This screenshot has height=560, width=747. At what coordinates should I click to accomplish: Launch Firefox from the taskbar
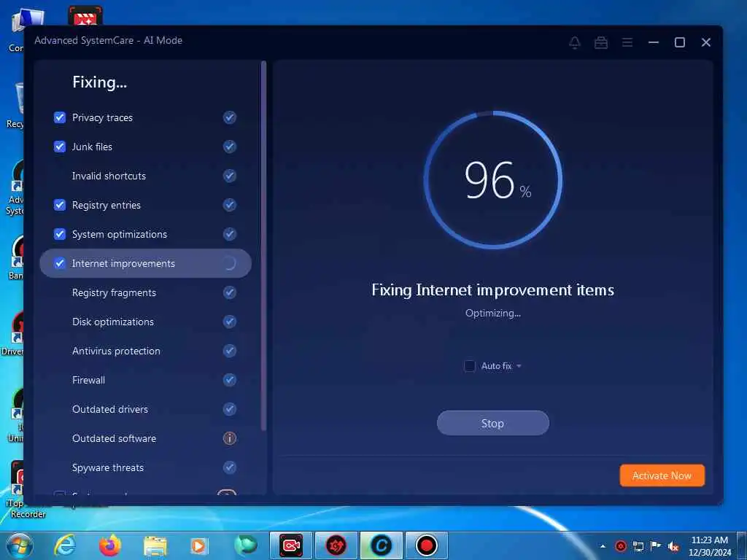click(x=109, y=545)
